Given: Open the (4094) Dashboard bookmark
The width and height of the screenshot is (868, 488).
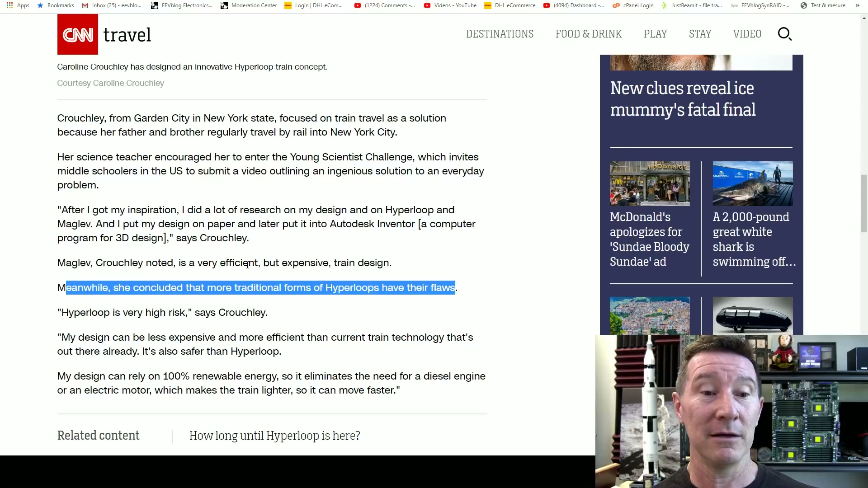Looking at the screenshot, I should point(574,5).
